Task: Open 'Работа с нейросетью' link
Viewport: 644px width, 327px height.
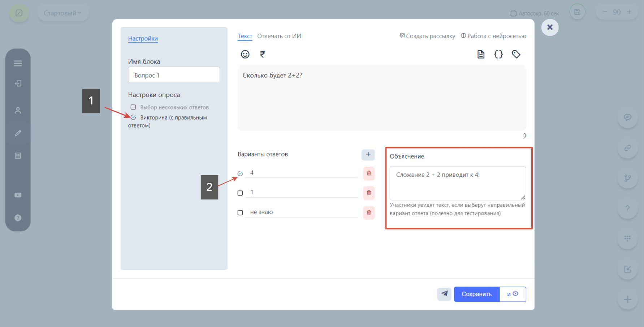Action: tap(493, 36)
